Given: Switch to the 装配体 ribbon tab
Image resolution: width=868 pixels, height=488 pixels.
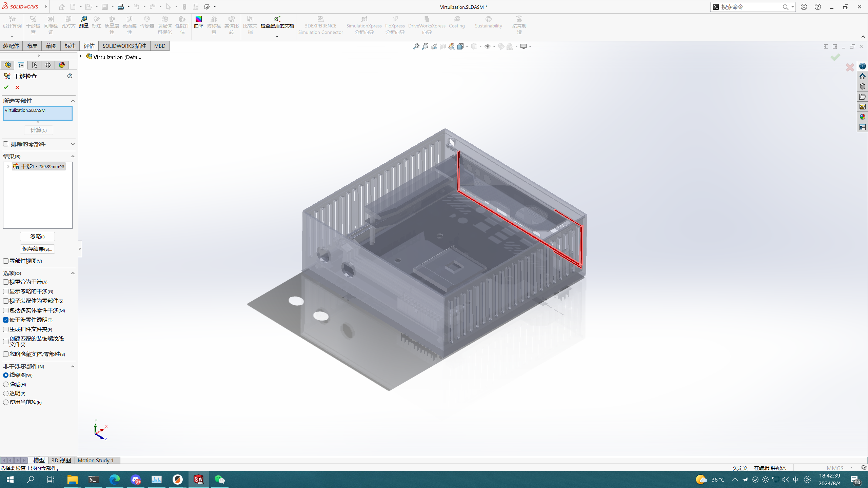Looking at the screenshot, I should [11, 46].
